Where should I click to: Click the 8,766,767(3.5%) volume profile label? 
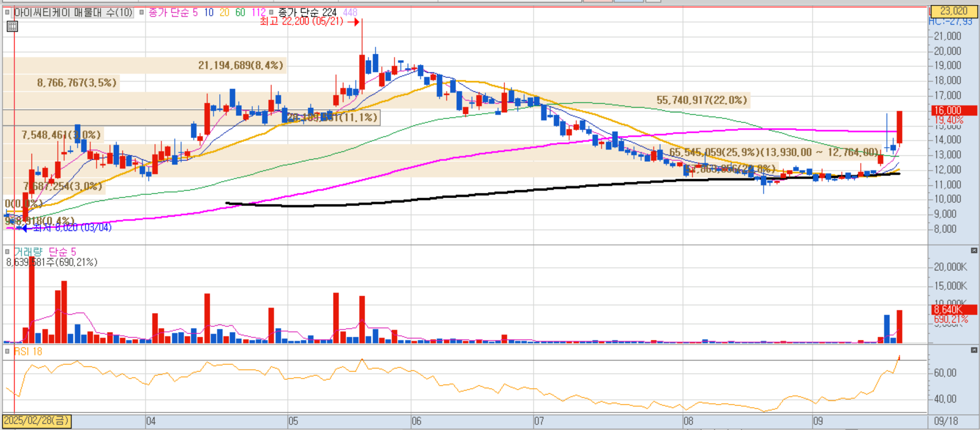(x=77, y=83)
